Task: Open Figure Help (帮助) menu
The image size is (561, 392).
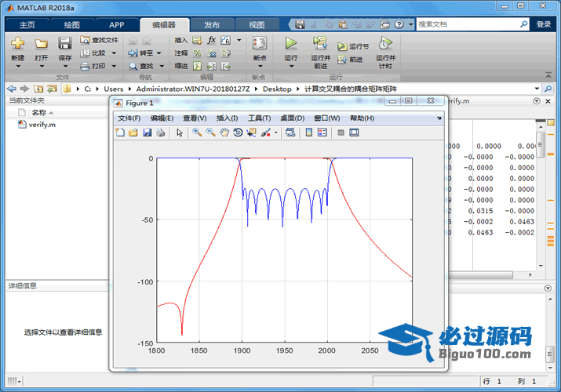Action: pyautogui.click(x=362, y=118)
